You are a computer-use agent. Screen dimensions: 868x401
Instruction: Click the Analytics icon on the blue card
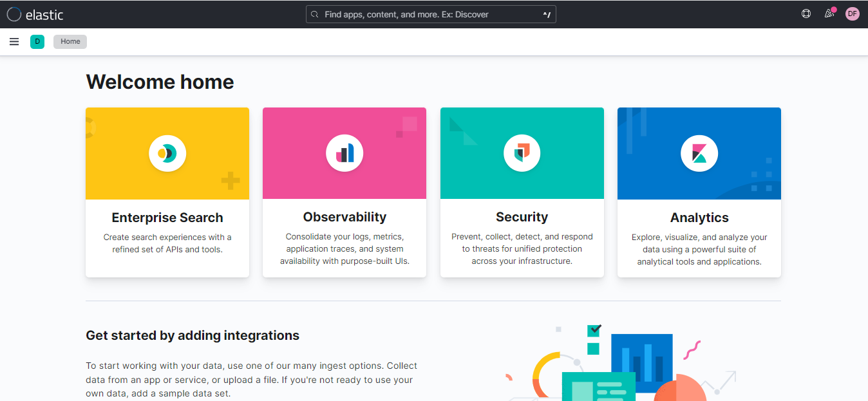click(x=699, y=153)
